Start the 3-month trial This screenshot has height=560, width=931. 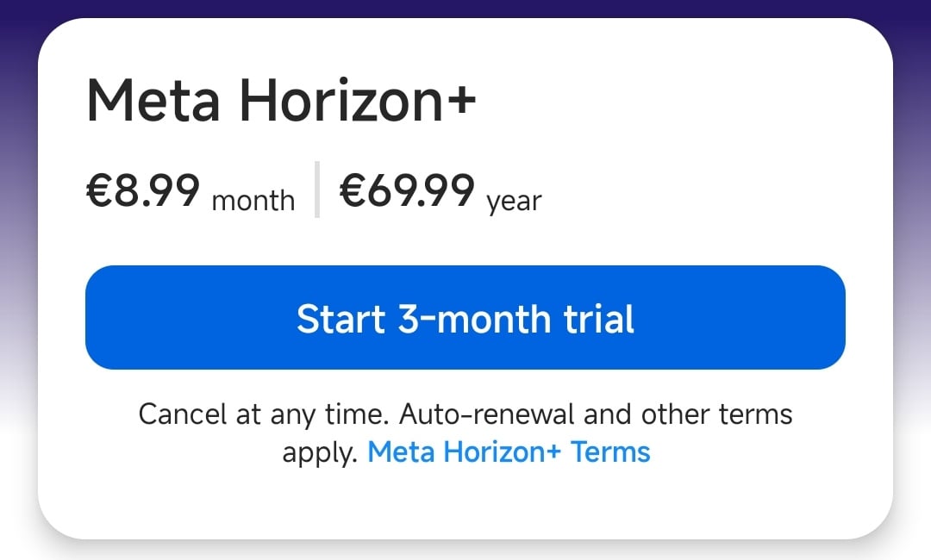click(465, 318)
